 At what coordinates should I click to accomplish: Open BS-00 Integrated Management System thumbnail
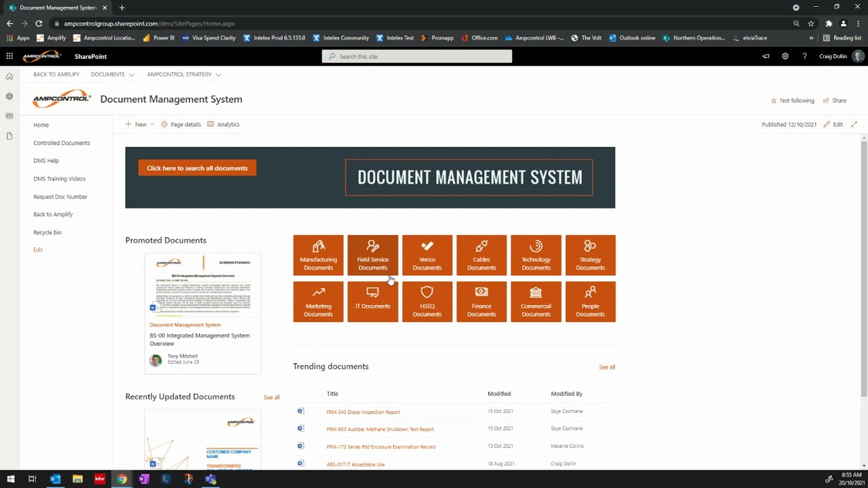(202, 285)
